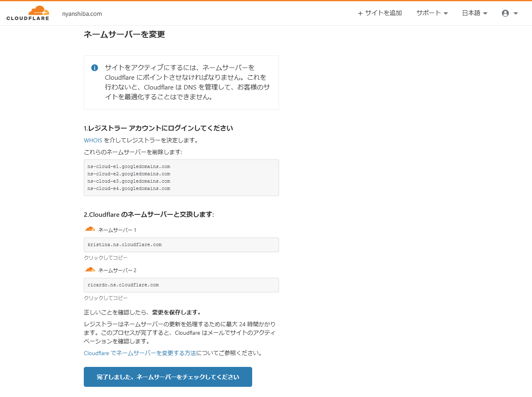The height and width of the screenshot is (397, 532).
Task: Click the cloud icon beside ネームサーバー 2
Action: (90, 268)
